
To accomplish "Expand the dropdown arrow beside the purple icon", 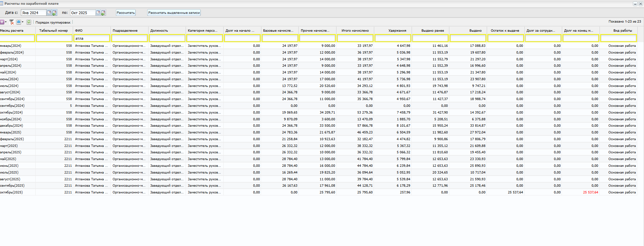I will point(6,22).
